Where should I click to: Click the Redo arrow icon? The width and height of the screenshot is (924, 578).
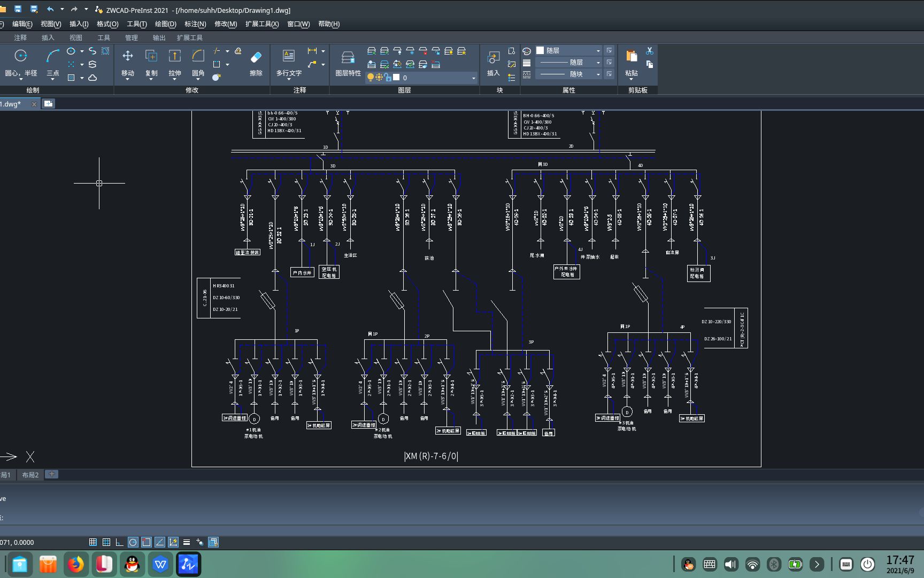[74, 9]
